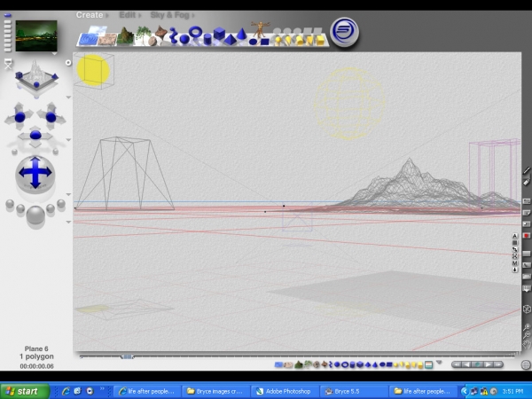Toggle the red dot display mode button
Screen dimensions: 532x399
(526, 236)
